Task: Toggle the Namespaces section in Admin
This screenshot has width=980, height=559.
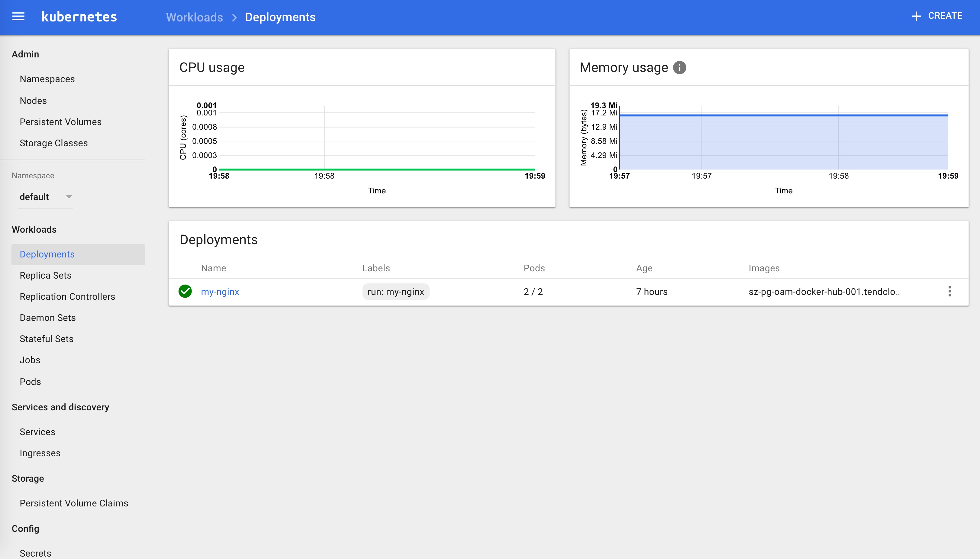Action: point(48,79)
